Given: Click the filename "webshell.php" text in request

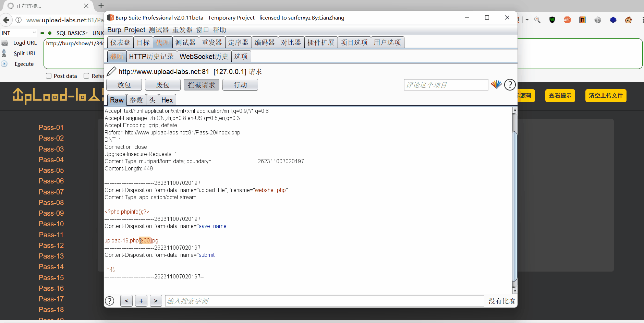Looking at the screenshot, I should tap(270, 190).
